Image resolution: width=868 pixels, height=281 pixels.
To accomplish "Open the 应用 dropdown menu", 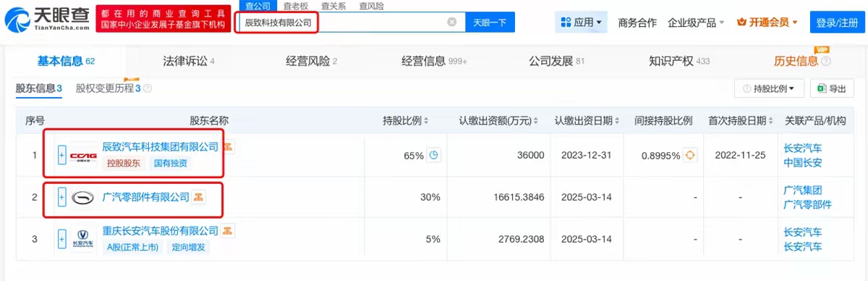I will point(582,22).
